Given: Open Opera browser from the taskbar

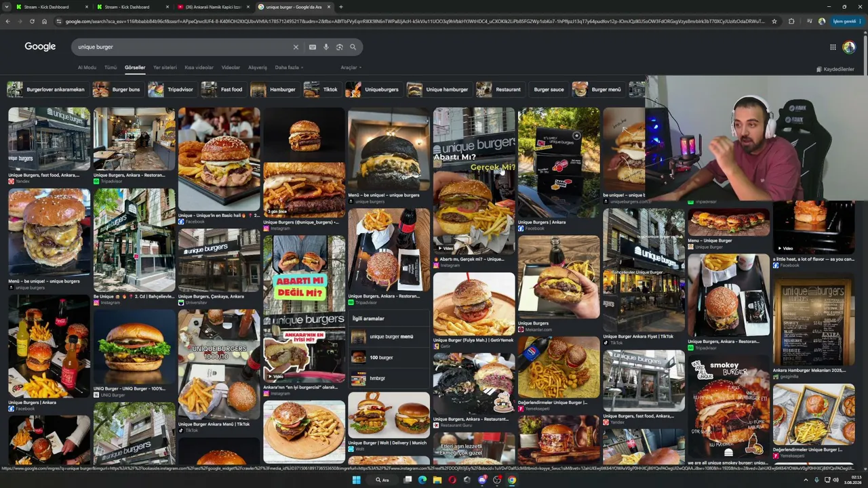Looking at the screenshot, I should point(452,480).
